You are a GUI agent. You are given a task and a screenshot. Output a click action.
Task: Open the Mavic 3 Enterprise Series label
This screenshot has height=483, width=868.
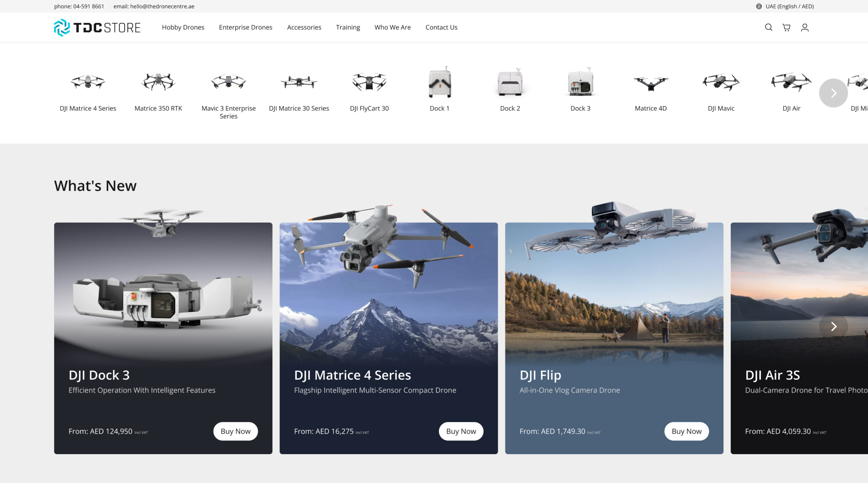coord(229,112)
